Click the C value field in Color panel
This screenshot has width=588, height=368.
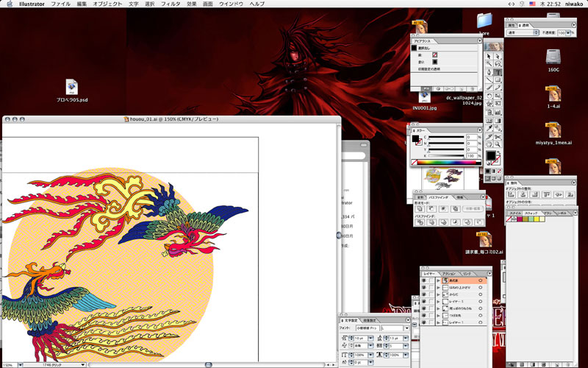(x=472, y=138)
